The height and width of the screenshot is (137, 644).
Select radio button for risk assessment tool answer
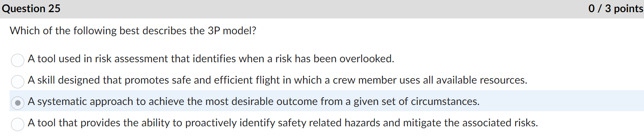point(18,60)
